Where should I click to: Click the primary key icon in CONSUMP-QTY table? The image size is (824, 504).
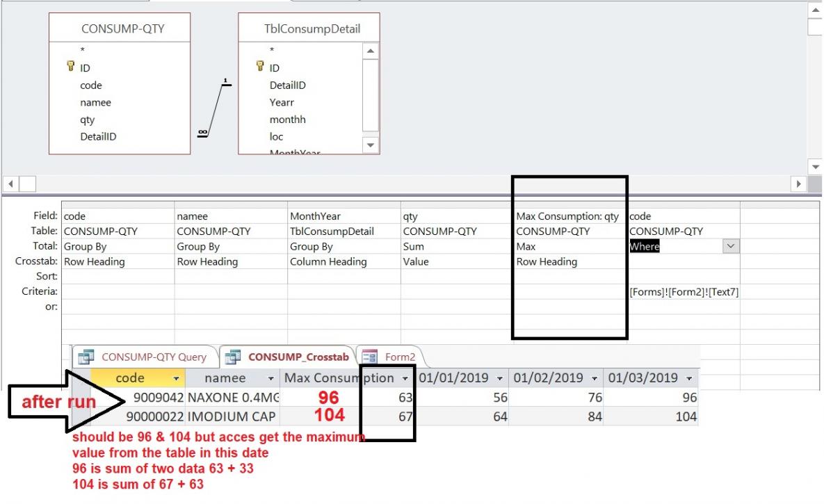point(70,65)
